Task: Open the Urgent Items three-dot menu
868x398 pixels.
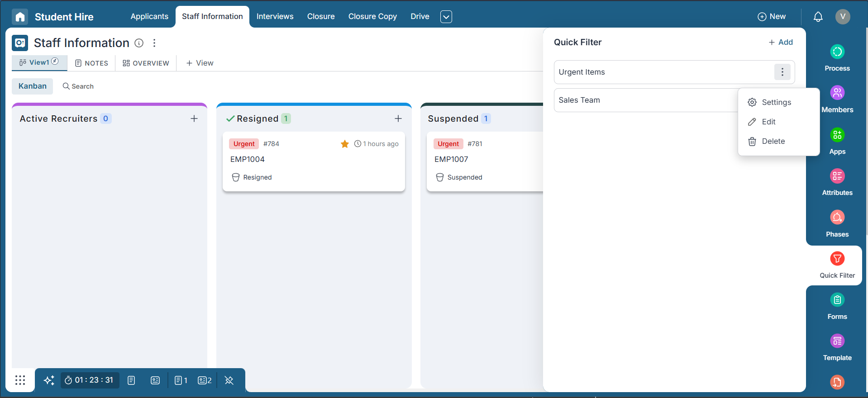Action: pyautogui.click(x=782, y=72)
